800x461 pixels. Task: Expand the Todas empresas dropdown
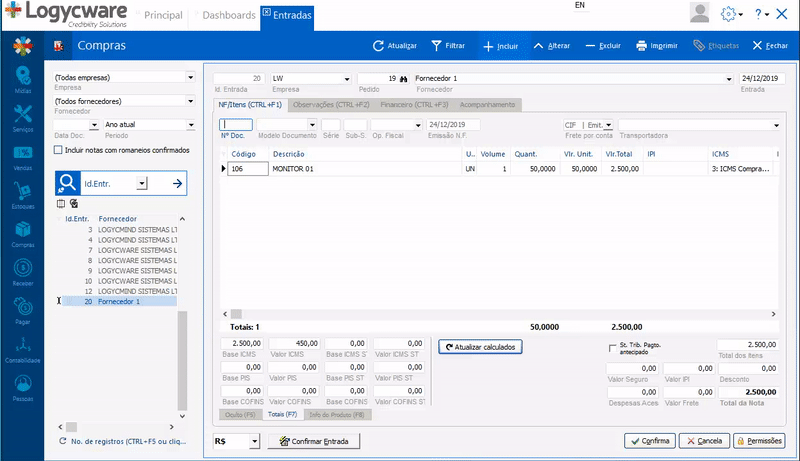click(190, 77)
